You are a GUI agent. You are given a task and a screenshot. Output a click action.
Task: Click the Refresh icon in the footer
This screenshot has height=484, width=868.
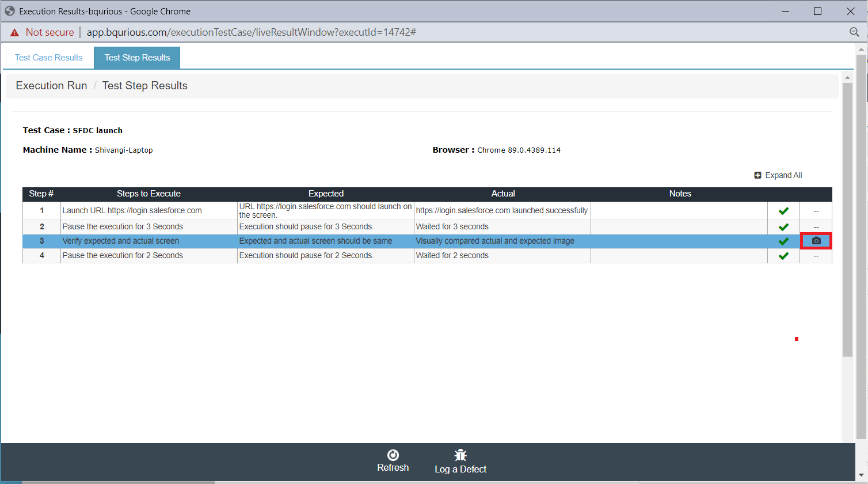(393, 455)
